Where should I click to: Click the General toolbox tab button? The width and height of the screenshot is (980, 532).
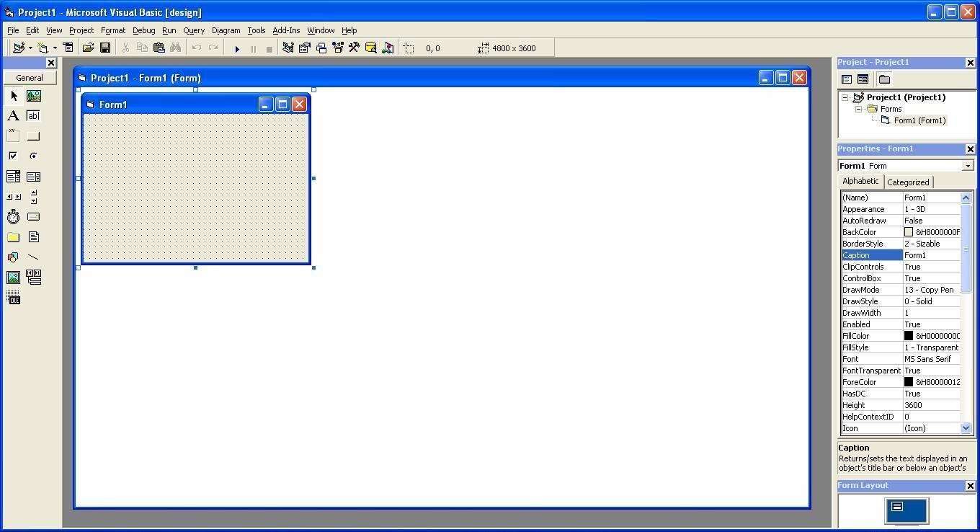coord(30,78)
